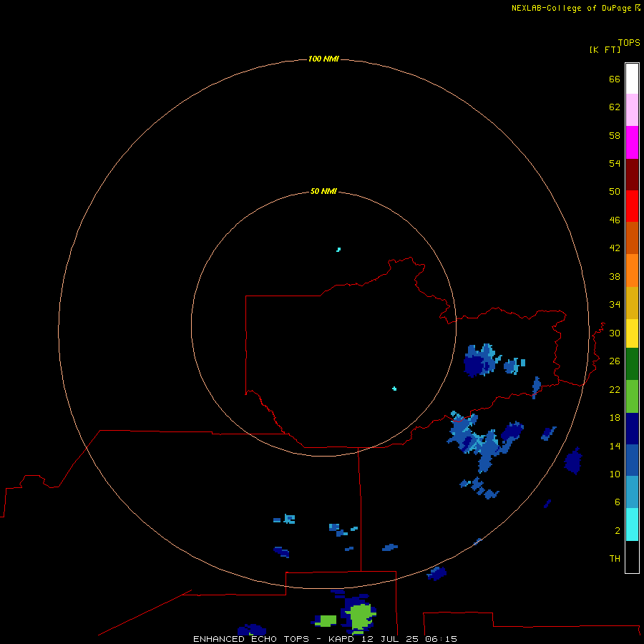The image size is (644, 644).
Task: Click the small cyan echo southeast inside 50 NMI ring
Action: pyautogui.click(x=394, y=389)
